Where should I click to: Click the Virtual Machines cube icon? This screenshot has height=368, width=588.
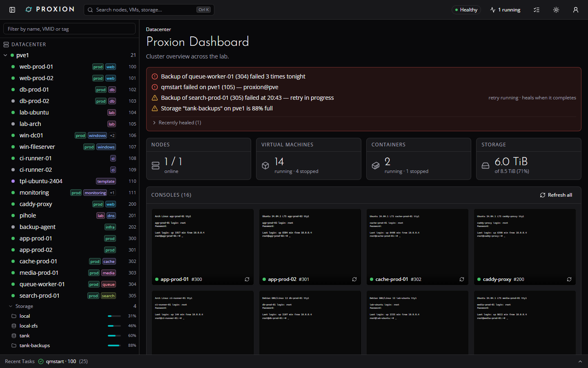tap(265, 166)
